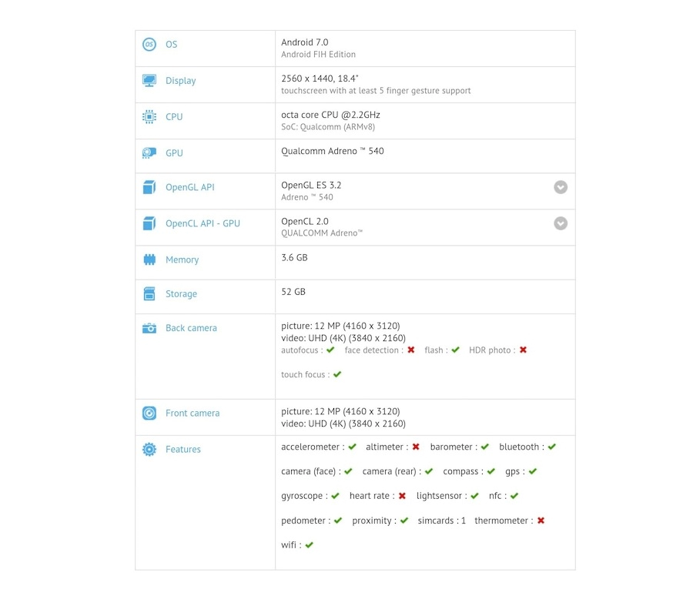The height and width of the screenshot is (616, 693).
Task: Click the Storage disk icon
Action: (x=149, y=294)
